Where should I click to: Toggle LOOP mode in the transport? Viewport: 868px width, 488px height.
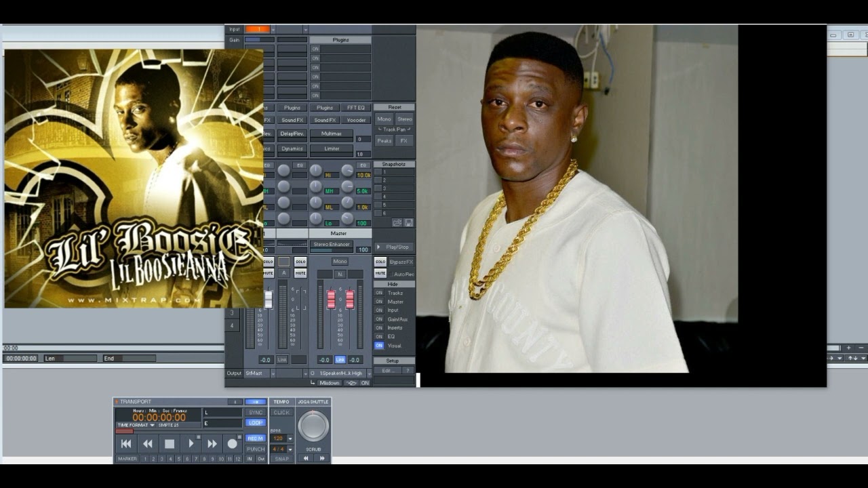256,422
